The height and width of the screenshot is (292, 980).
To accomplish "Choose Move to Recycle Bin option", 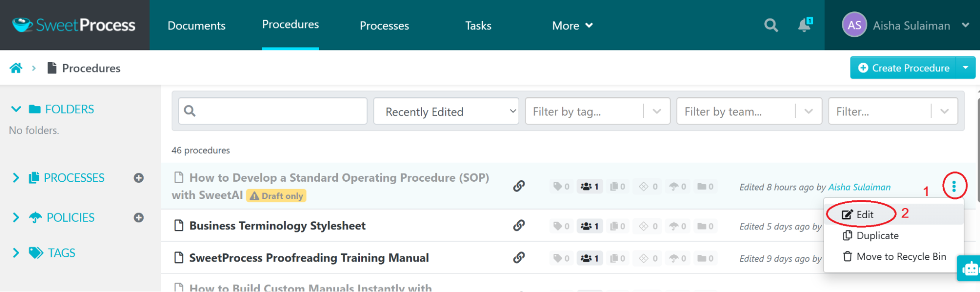I will click(x=900, y=257).
